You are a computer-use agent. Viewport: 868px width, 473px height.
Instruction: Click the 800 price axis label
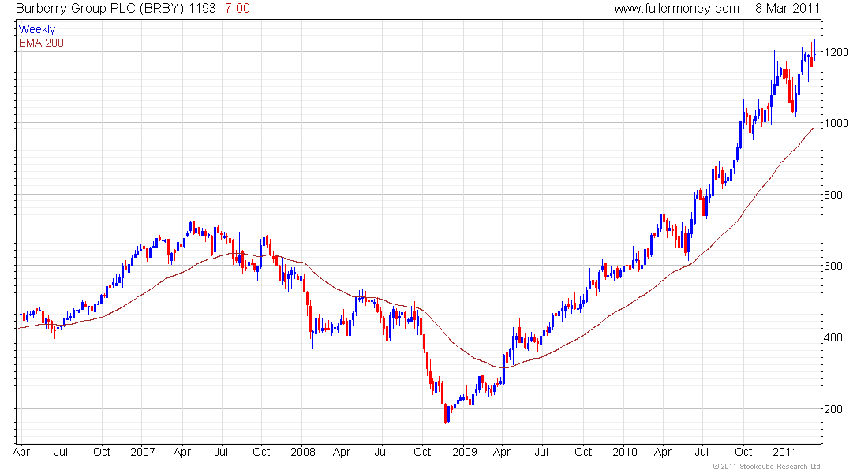(833, 195)
